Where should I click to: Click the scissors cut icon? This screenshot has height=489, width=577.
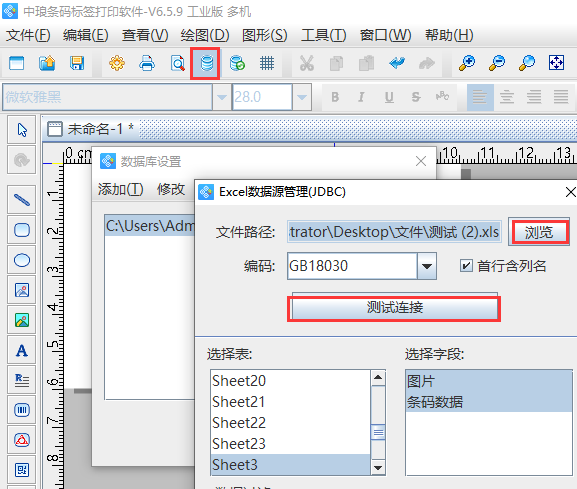coord(307,63)
